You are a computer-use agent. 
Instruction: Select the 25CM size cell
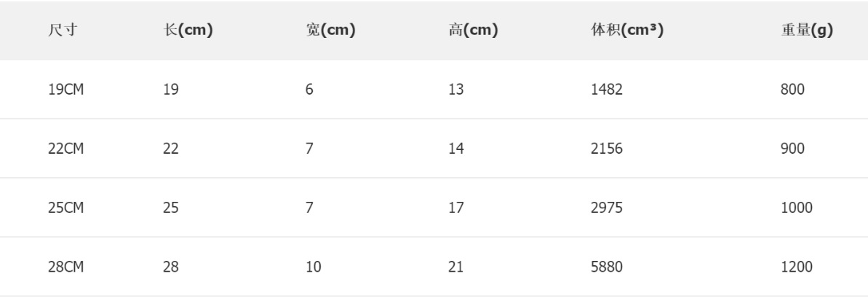61,210
